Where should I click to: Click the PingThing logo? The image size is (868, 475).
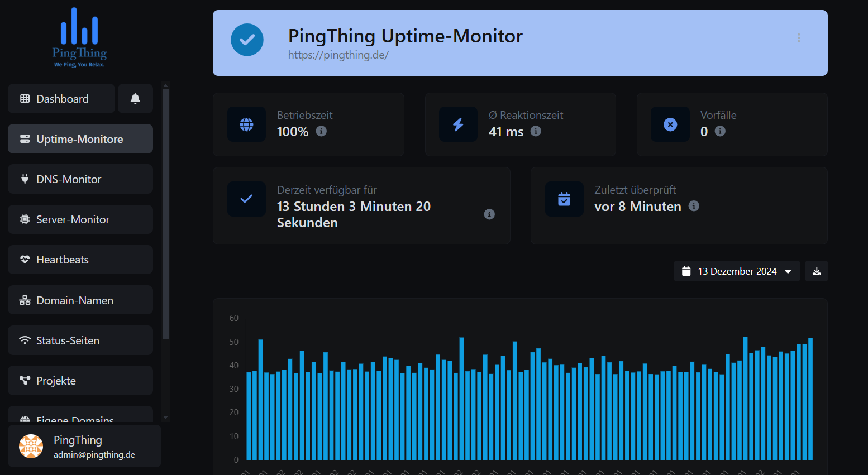pos(79,37)
